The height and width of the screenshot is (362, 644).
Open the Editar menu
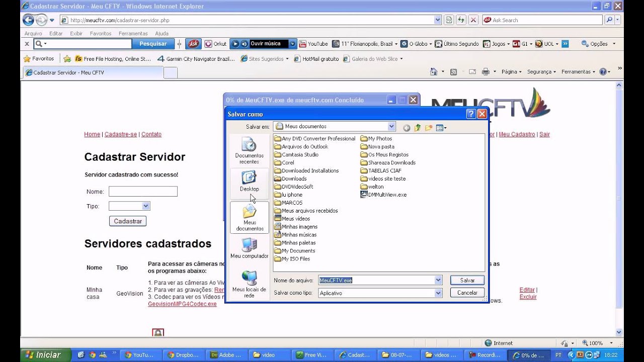(56, 33)
